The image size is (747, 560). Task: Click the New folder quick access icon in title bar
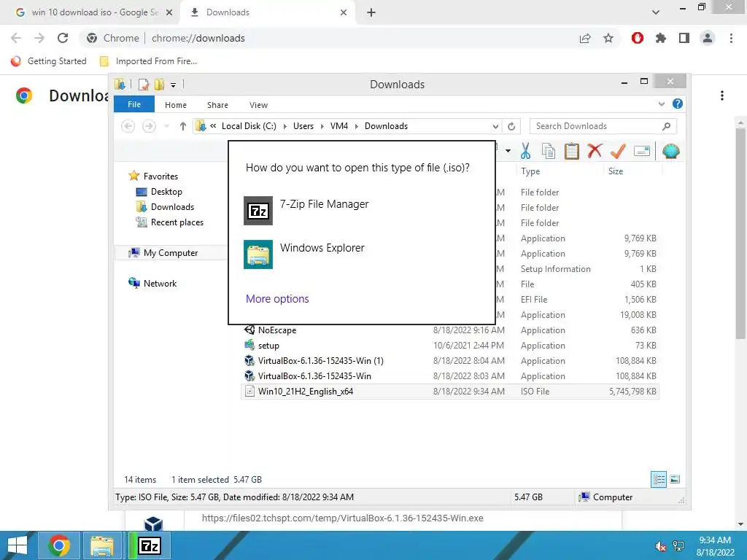point(159,85)
